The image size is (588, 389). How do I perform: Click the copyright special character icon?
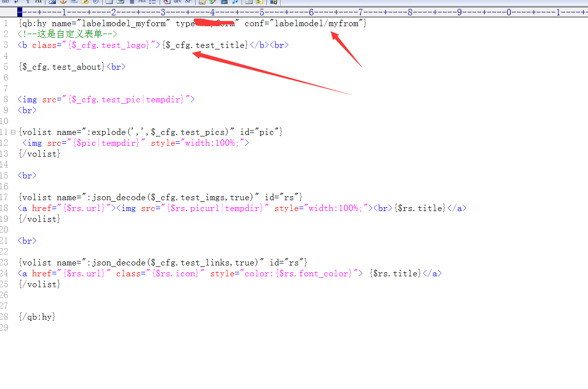pos(95,1)
